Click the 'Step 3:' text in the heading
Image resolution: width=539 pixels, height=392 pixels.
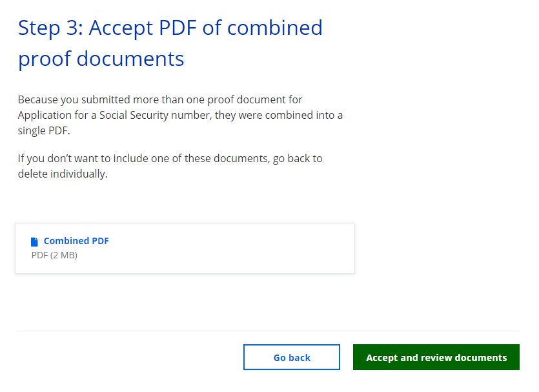(50, 28)
